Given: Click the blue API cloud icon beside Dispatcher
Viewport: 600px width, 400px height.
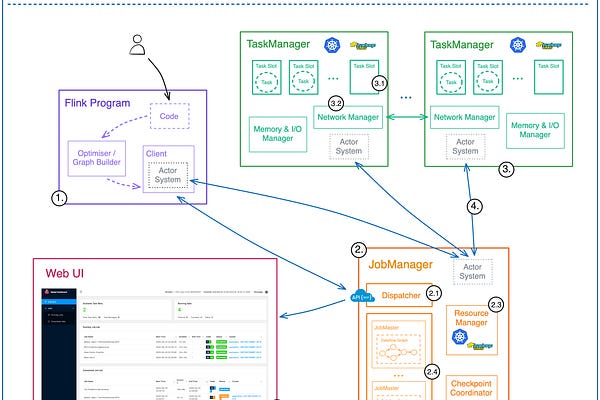Looking at the screenshot, I should click(x=361, y=296).
